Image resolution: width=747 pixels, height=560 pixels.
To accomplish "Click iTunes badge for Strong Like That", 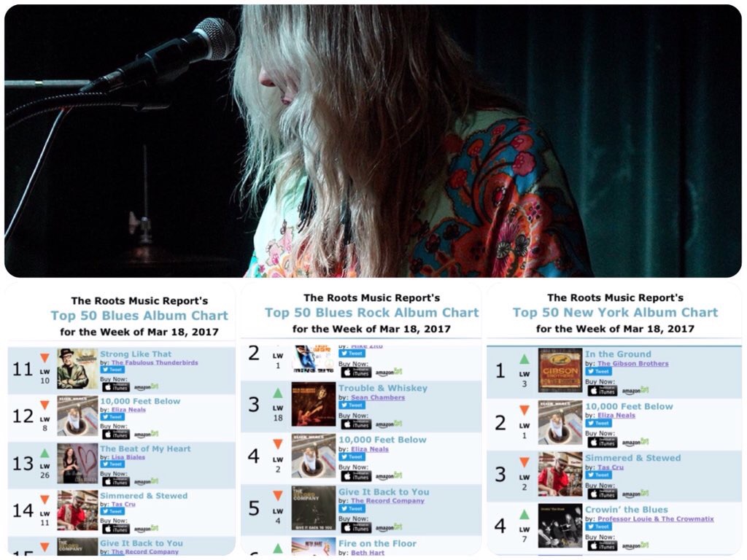I will coord(116,387).
